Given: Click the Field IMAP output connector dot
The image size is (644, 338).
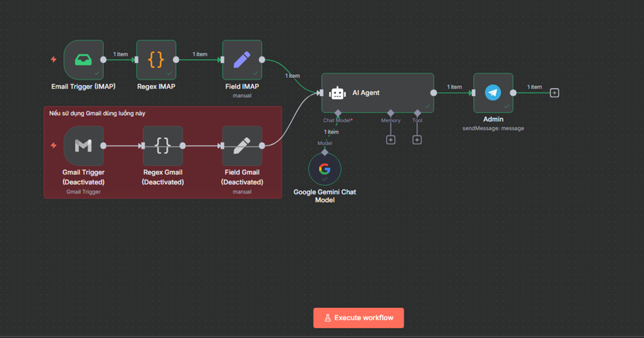Looking at the screenshot, I should pos(262,60).
